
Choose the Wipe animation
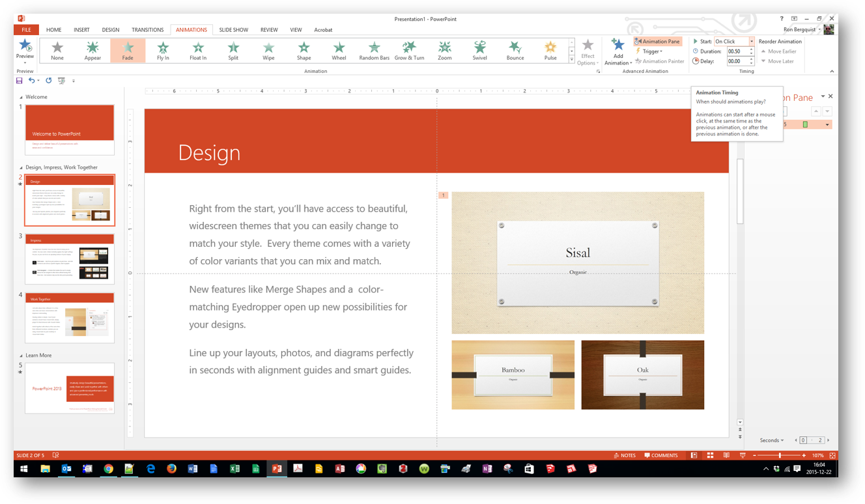pos(268,50)
